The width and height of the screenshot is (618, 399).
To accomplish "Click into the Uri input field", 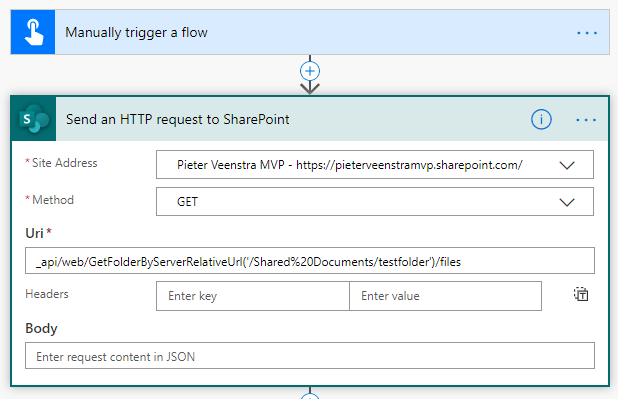I will (310, 261).
